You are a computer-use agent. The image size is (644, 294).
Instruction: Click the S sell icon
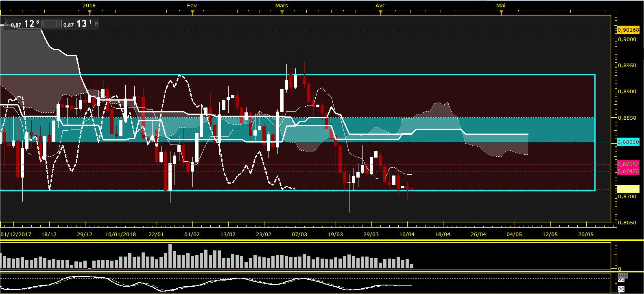tap(7, 24)
